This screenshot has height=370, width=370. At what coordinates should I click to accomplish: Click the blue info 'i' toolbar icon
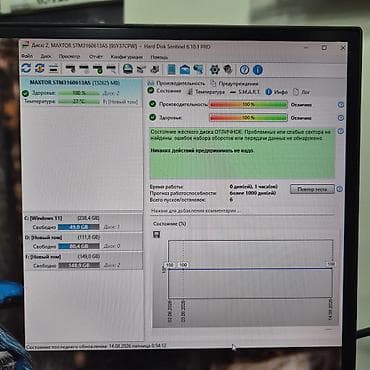click(x=258, y=70)
